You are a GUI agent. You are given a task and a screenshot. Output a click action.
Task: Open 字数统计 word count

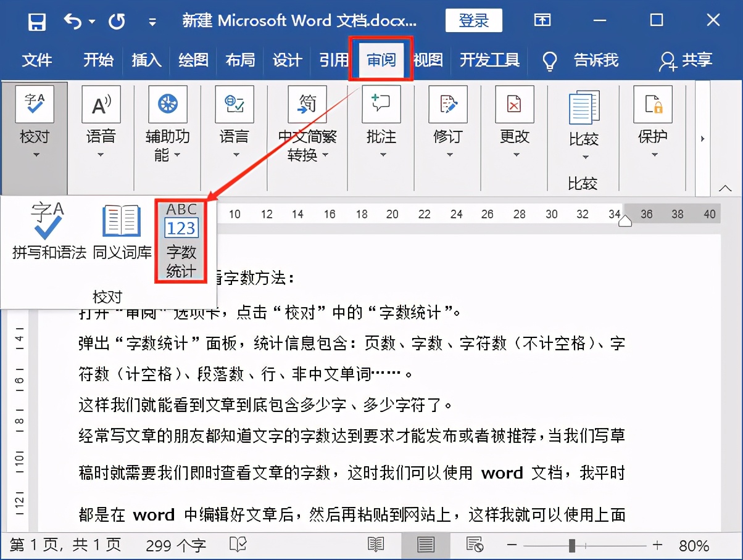tap(181, 241)
